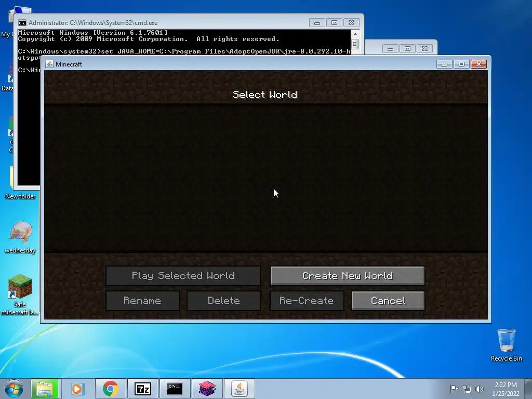Click the Java icon in Minecraft title bar

pos(49,64)
